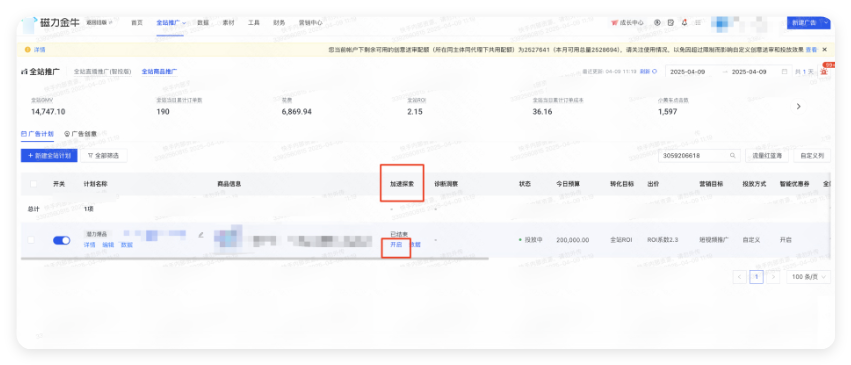Click the 诊断洞察 column header
This screenshot has width=851, height=365.
[x=447, y=184]
